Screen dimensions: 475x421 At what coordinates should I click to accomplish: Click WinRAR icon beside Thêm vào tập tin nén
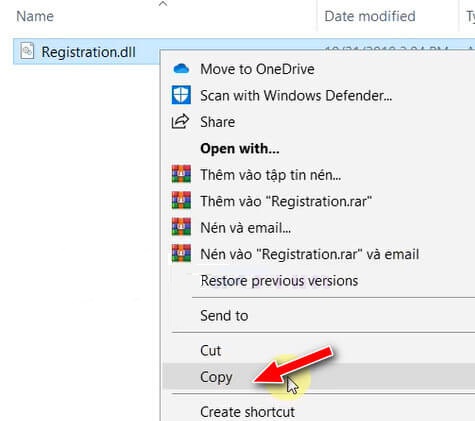pyautogui.click(x=181, y=174)
